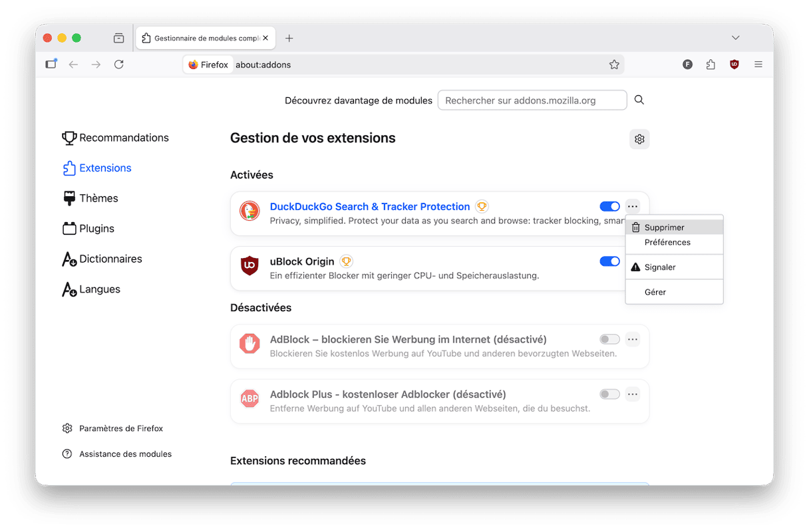Choose Supprimer in the context menu

674,227
